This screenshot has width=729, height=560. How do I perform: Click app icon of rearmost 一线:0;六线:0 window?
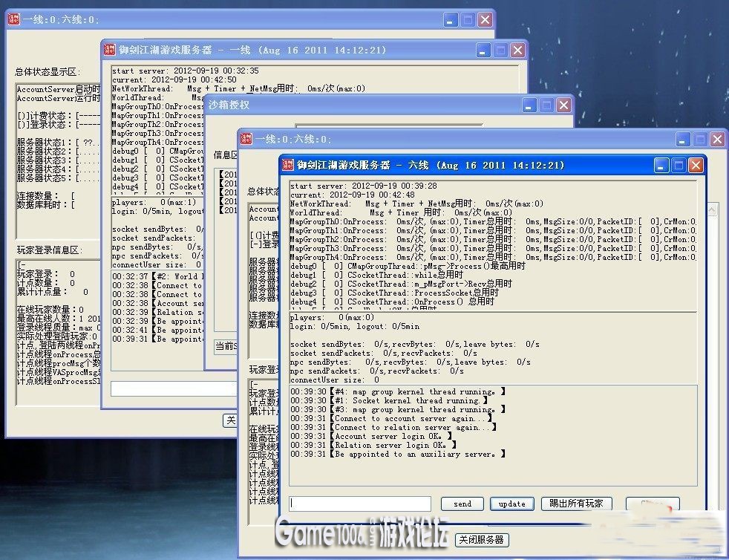click(13, 19)
